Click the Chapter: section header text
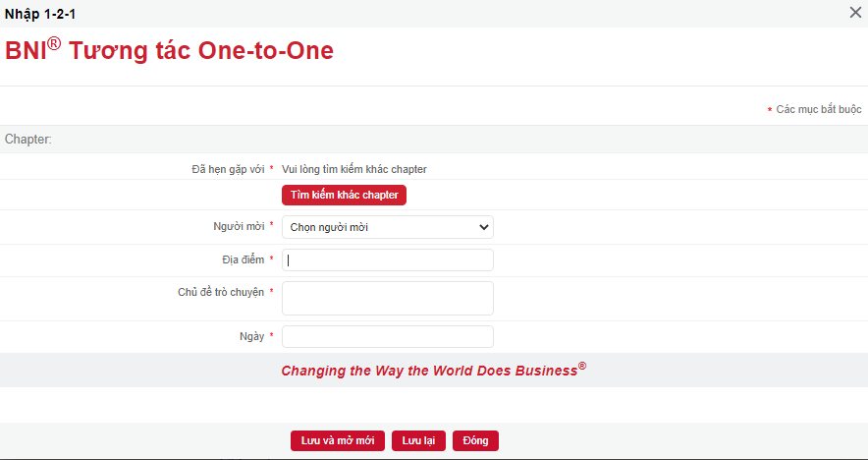Viewport: 868px width, 460px height. (x=28, y=140)
